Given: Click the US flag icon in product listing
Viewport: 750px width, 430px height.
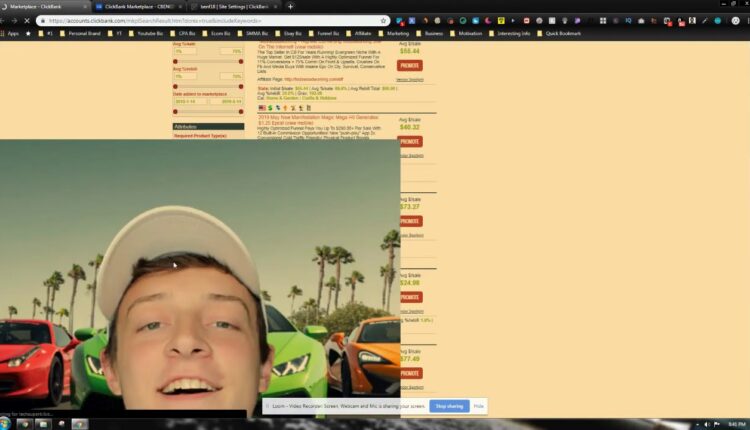Looking at the screenshot, I should coord(261,107).
